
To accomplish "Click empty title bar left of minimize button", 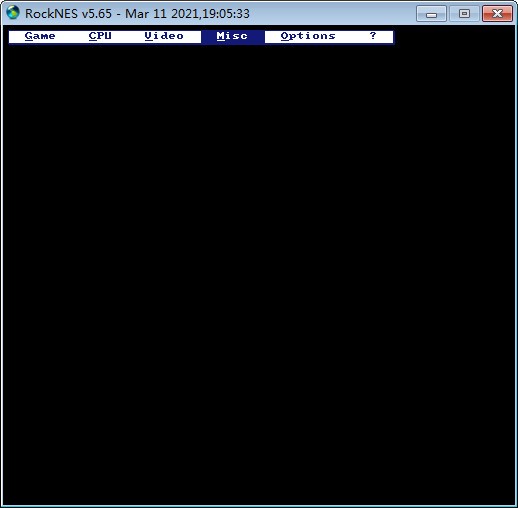I will pyautogui.click(x=333, y=14).
